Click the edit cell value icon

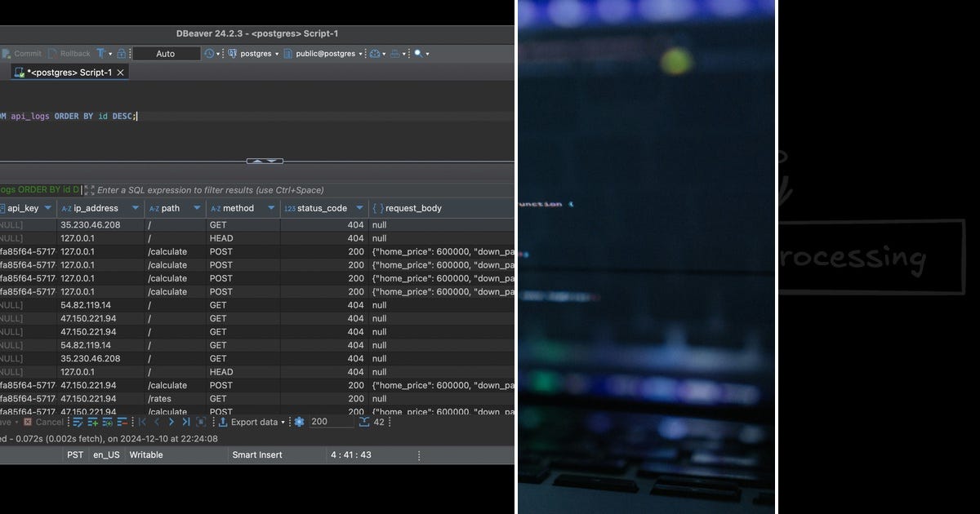click(78, 422)
